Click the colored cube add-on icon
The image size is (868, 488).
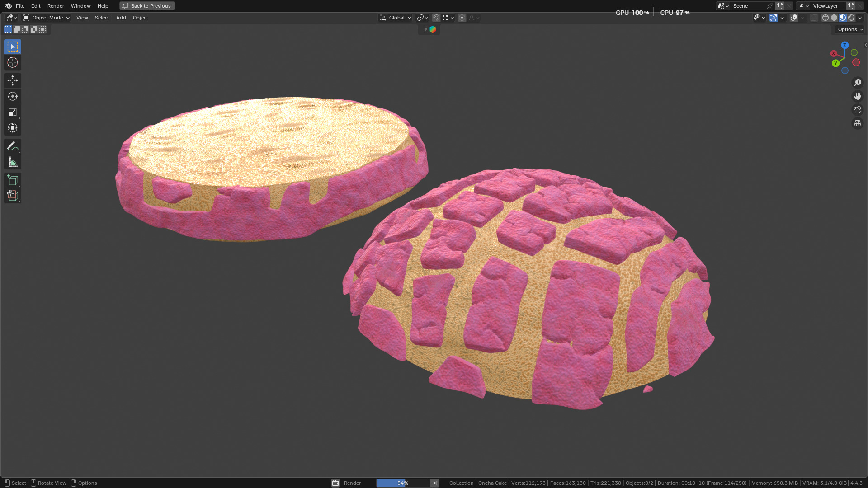pyautogui.click(x=433, y=29)
